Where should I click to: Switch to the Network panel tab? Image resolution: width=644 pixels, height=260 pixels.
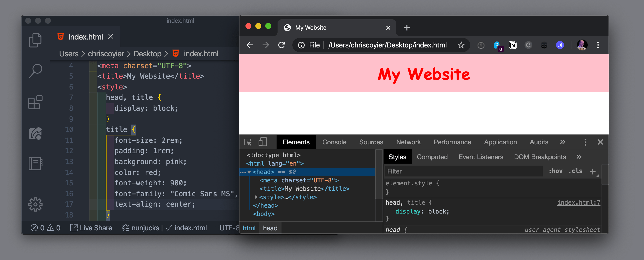[408, 142]
